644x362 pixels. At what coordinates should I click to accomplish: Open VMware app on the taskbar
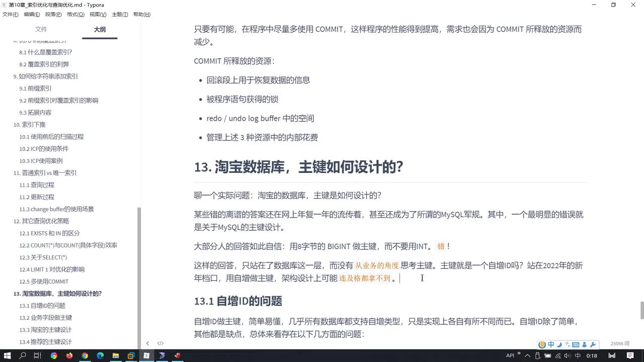(131, 355)
